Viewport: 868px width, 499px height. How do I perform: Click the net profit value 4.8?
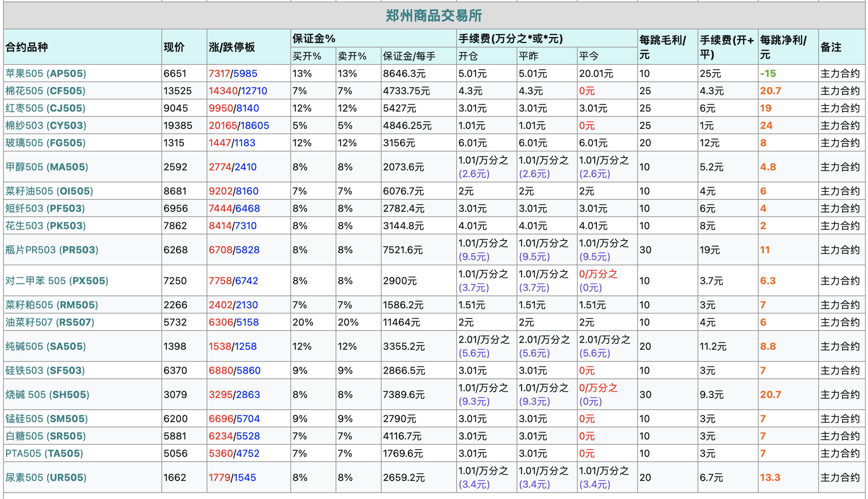pyautogui.click(x=768, y=167)
